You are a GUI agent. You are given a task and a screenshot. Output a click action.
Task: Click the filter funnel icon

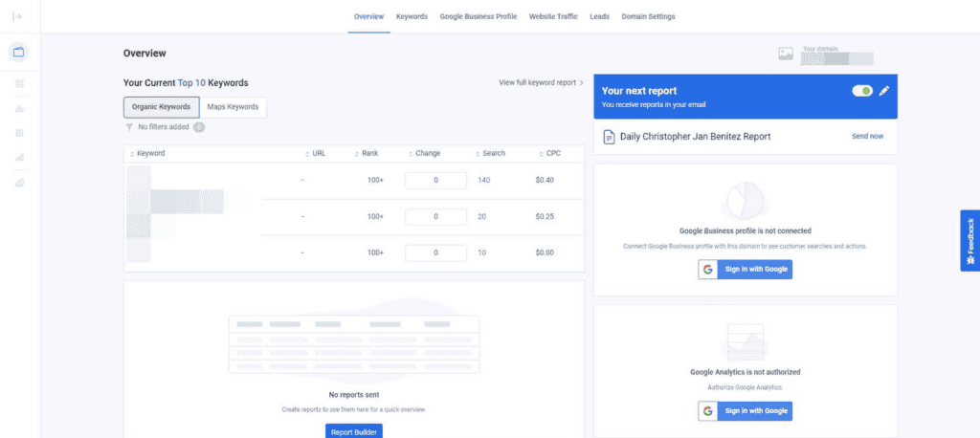pyautogui.click(x=129, y=126)
